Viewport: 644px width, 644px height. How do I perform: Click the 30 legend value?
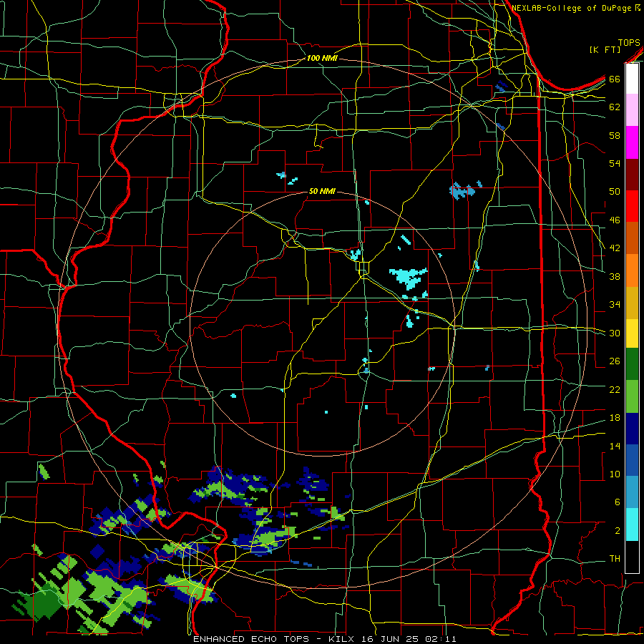click(615, 333)
